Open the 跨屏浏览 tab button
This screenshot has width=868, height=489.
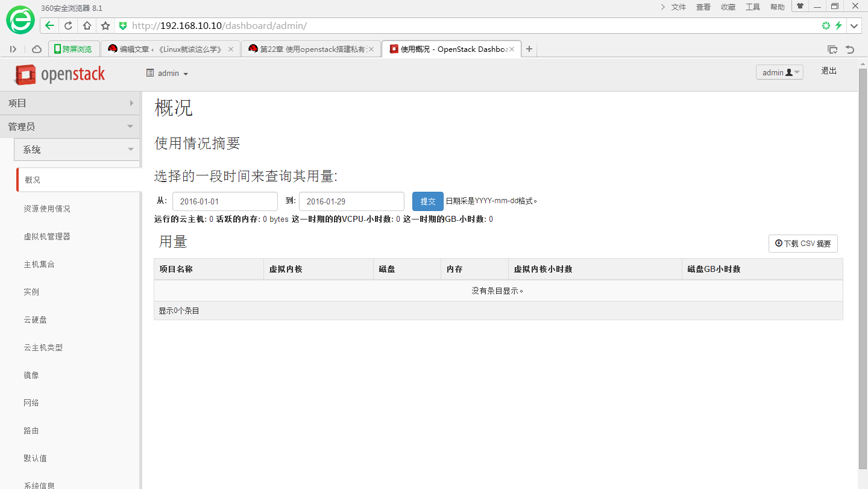(x=73, y=49)
